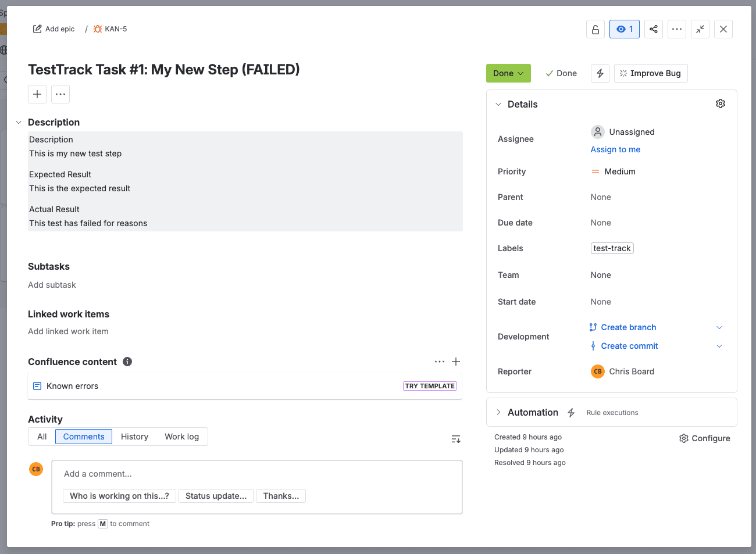
Task: Add Confluence content with plus icon
Action: tap(456, 362)
